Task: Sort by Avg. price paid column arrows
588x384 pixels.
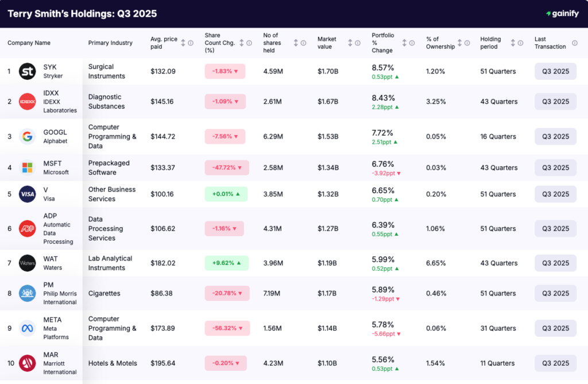Action: (183, 43)
